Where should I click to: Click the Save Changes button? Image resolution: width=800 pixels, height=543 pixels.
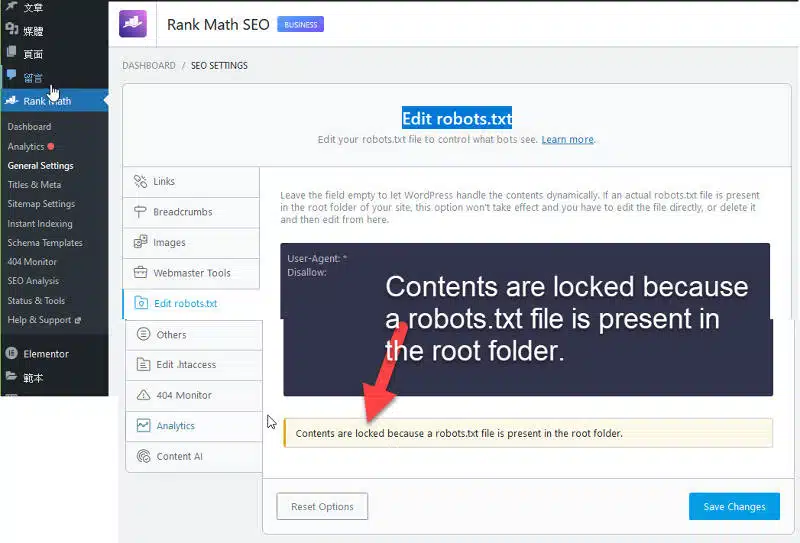coord(734,506)
